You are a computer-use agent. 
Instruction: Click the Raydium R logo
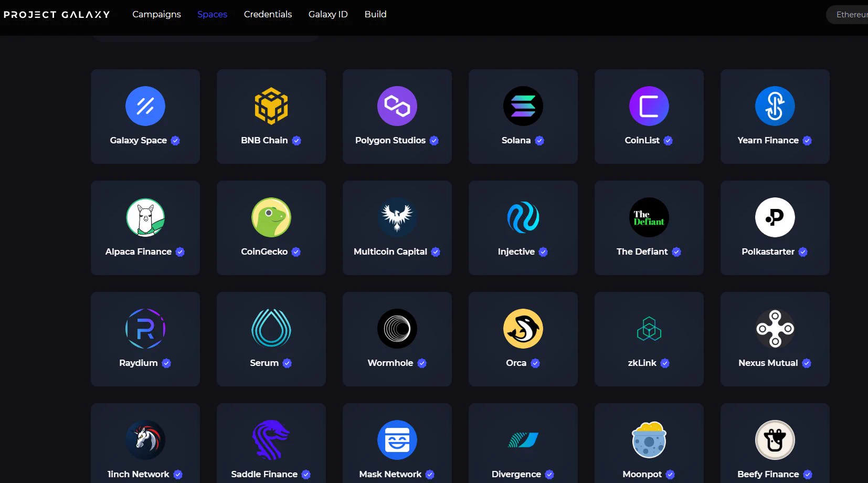coord(145,329)
